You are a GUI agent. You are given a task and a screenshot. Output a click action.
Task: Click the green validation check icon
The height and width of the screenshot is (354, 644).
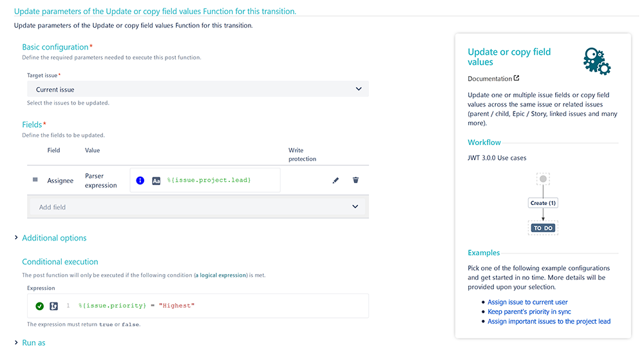39,306
